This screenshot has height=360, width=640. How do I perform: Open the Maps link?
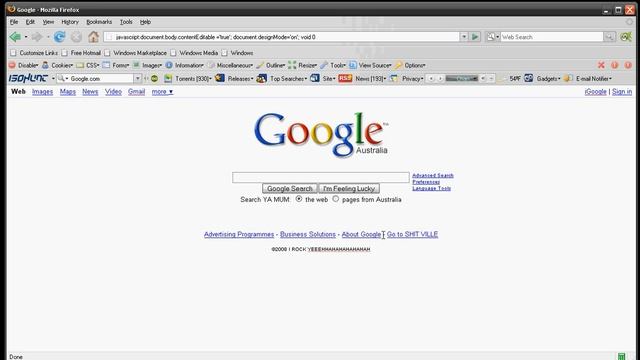pos(68,92)
